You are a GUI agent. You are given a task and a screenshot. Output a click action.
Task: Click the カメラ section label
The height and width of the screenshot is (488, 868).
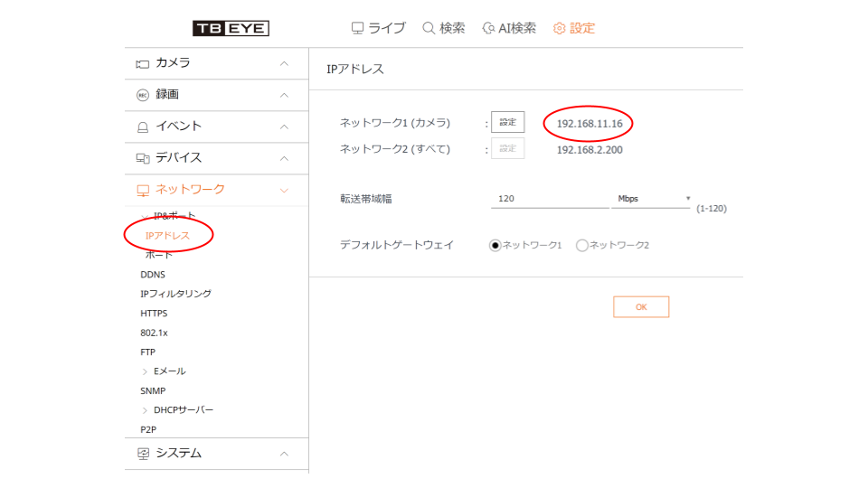[x=174, y=63]
